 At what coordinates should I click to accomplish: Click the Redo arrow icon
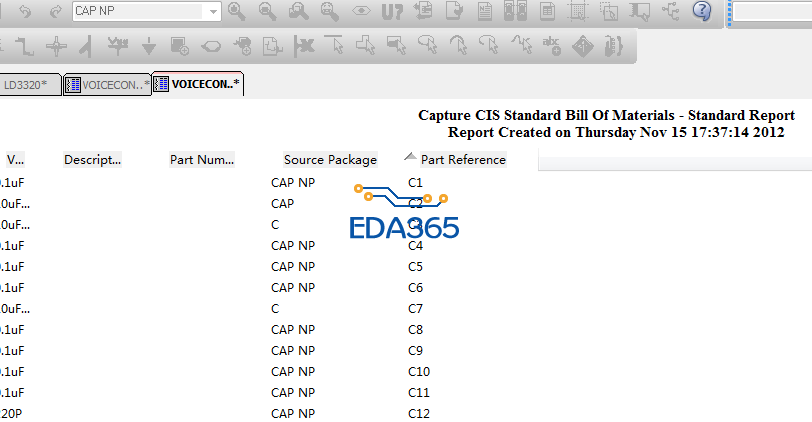55,11
